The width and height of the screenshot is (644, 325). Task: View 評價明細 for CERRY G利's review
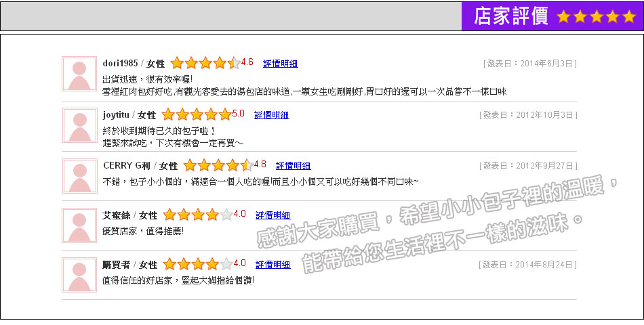[x=293, y=166]
